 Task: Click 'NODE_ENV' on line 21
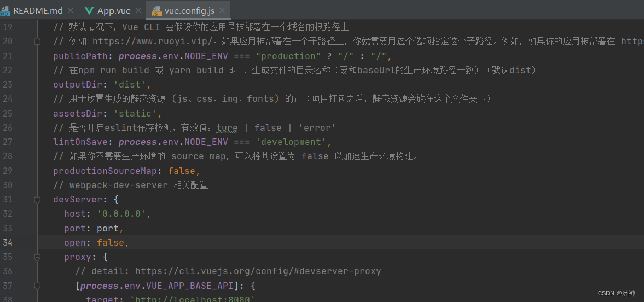[x=206, y=56]
